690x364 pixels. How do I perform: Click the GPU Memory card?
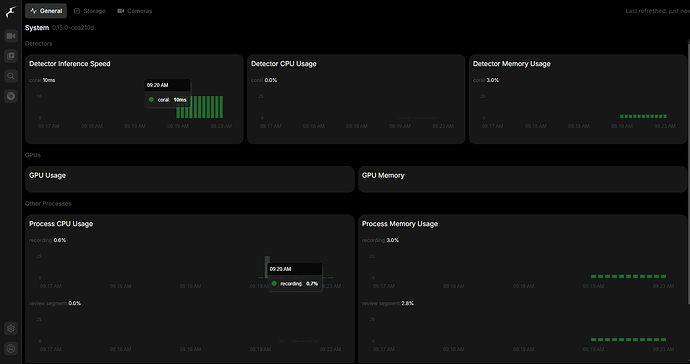tap(522, 179)
